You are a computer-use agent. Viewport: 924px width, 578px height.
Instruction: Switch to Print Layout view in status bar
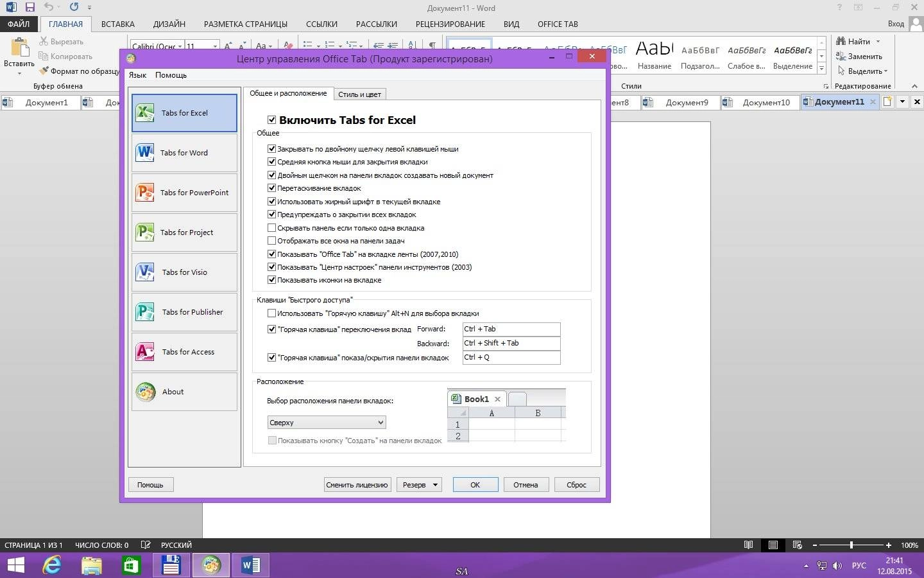(773, 545)
